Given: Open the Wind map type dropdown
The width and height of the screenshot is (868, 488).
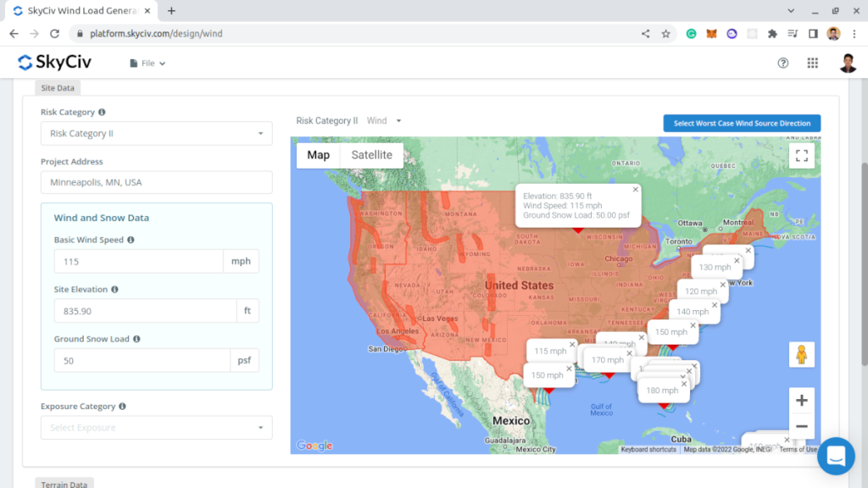Looking at the screenshot, I should click(x=384, y=121).
